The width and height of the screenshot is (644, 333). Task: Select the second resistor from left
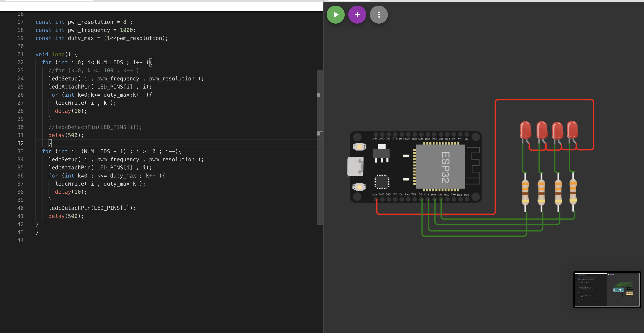click(x=541, y=192)
